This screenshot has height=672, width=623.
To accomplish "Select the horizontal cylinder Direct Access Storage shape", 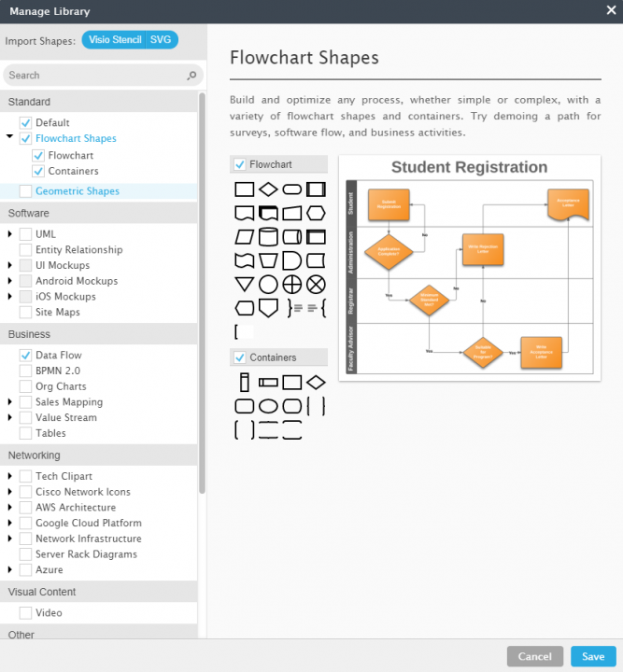I will [292, 237].
